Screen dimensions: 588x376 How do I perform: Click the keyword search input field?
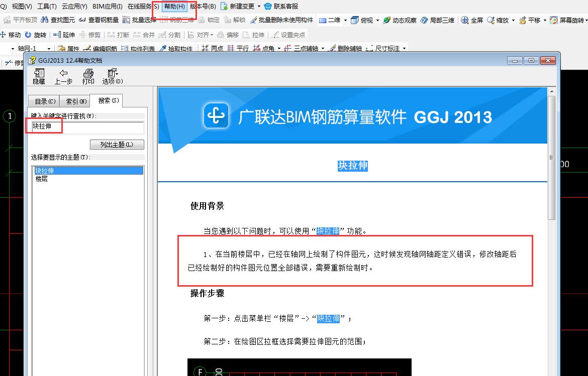pyautogui.click(x=87, y=127)
